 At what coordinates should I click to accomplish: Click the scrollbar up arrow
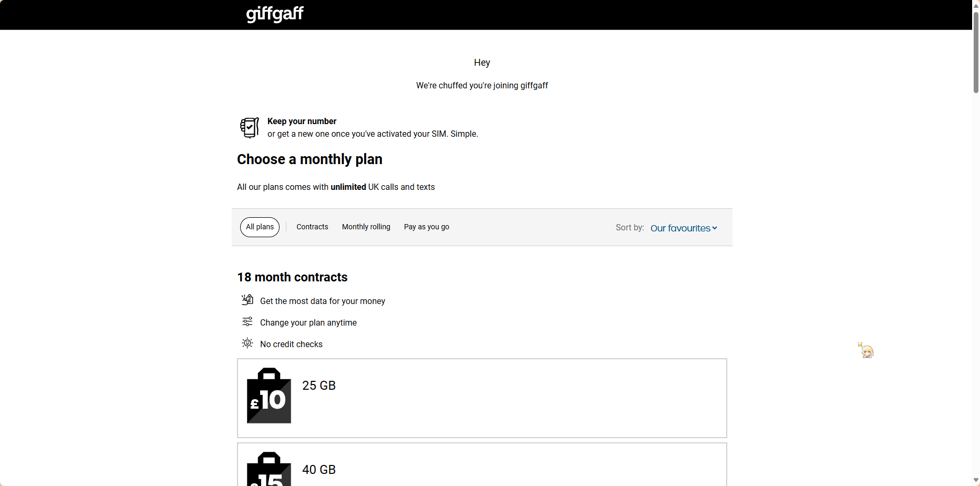coord(976,5)
